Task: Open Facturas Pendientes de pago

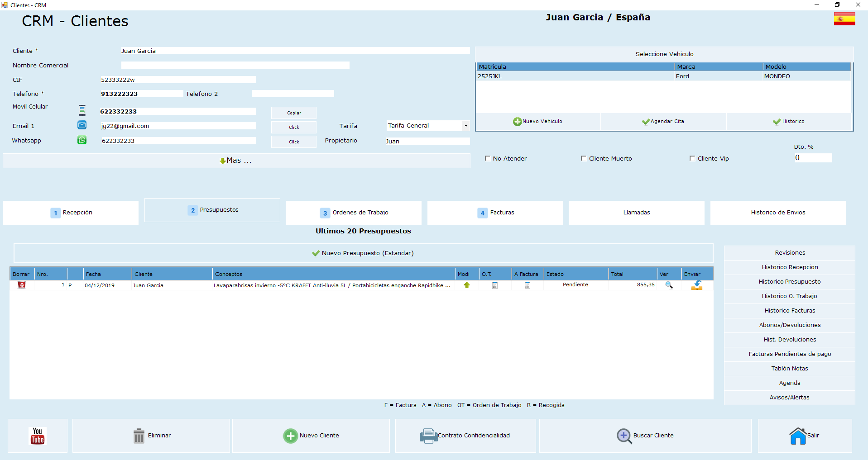Action: click(790, 354)
